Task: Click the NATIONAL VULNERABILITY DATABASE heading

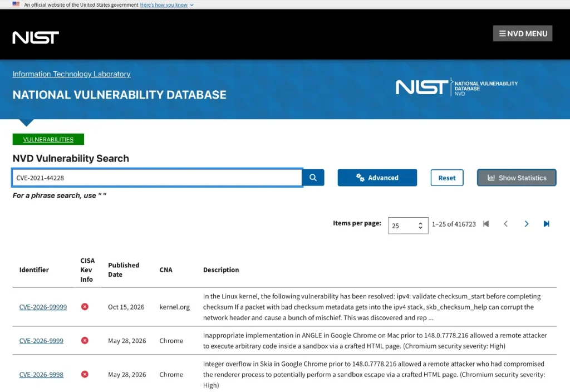Action: click(119, 95)
